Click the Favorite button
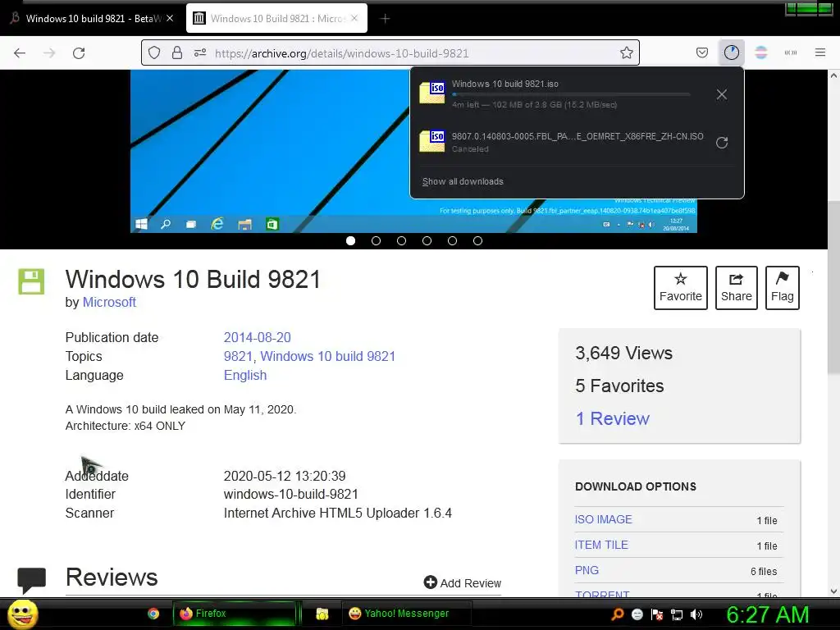The image size is (840, 630). (x=680, y=288)
